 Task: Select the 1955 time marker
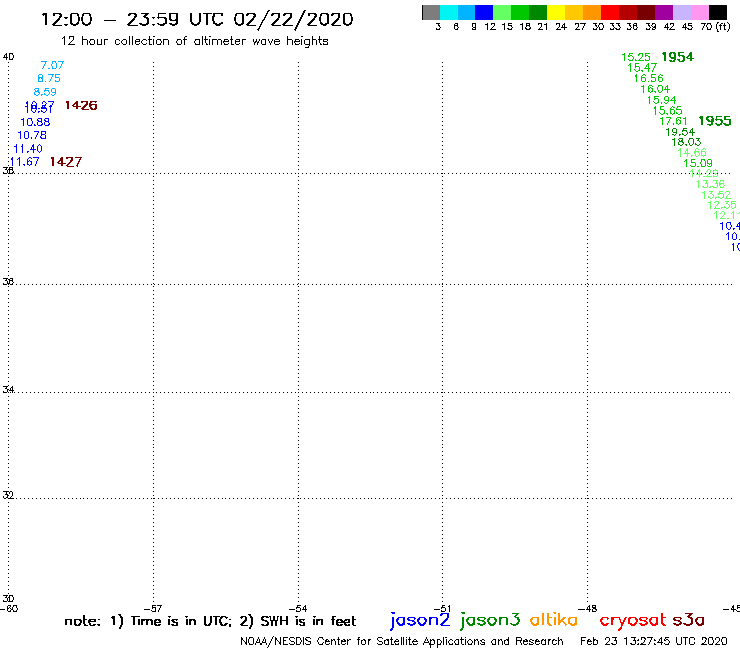click(715, 121)
